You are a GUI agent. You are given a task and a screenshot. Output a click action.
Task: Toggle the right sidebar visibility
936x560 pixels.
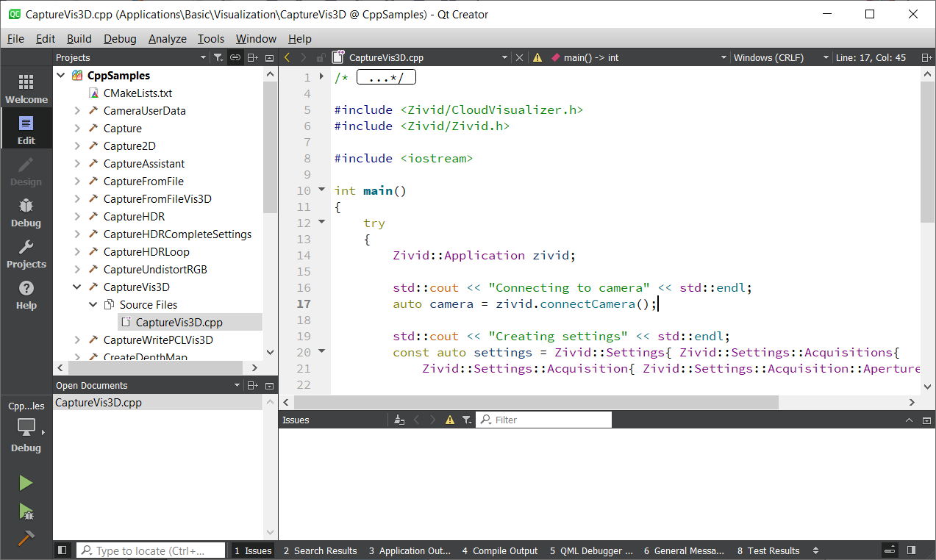(x=911, y=550)
